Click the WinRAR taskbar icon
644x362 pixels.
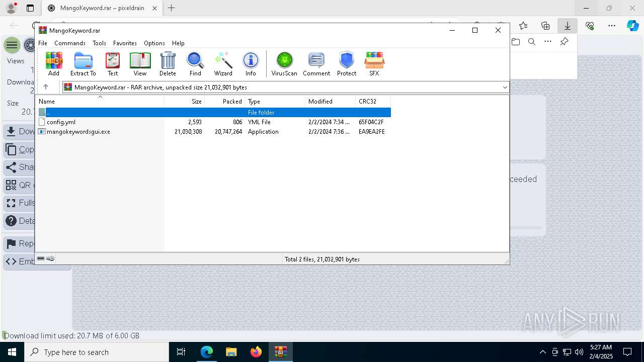[x=281, y=352]
